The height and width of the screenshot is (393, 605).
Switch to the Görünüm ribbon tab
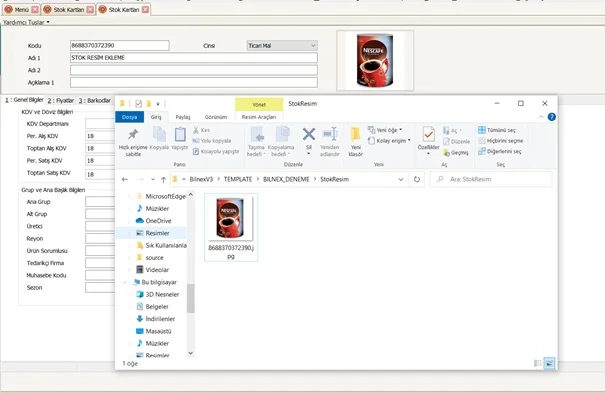click(216, 117)
